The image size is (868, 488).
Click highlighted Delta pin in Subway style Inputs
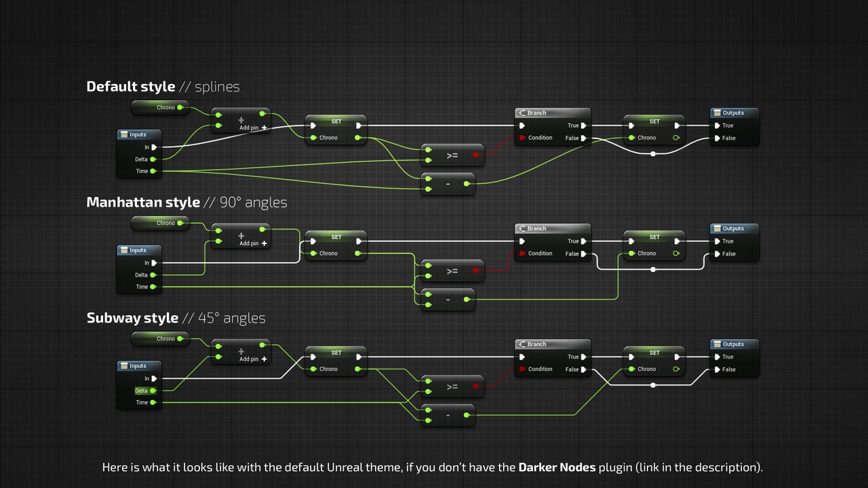[x=153, y=390]
